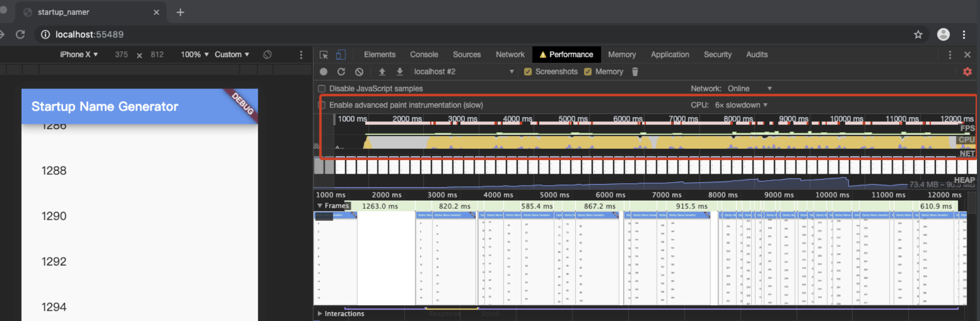Image resolution: width=980 pixels, height=321 pixels.
Task: Select the 585.4 ms frame
Action: 537,206
